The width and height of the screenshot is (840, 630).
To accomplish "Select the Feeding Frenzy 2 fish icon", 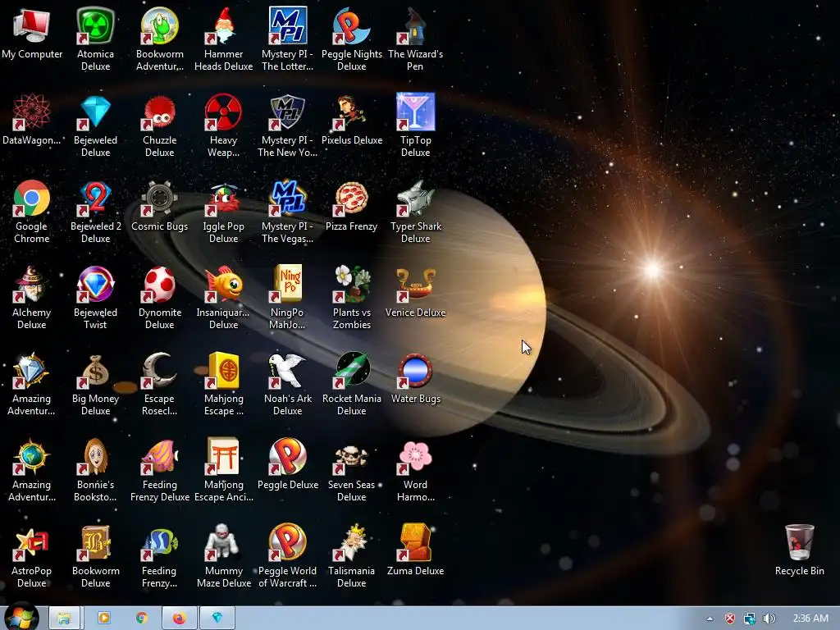I will click(x=160, y=543).
